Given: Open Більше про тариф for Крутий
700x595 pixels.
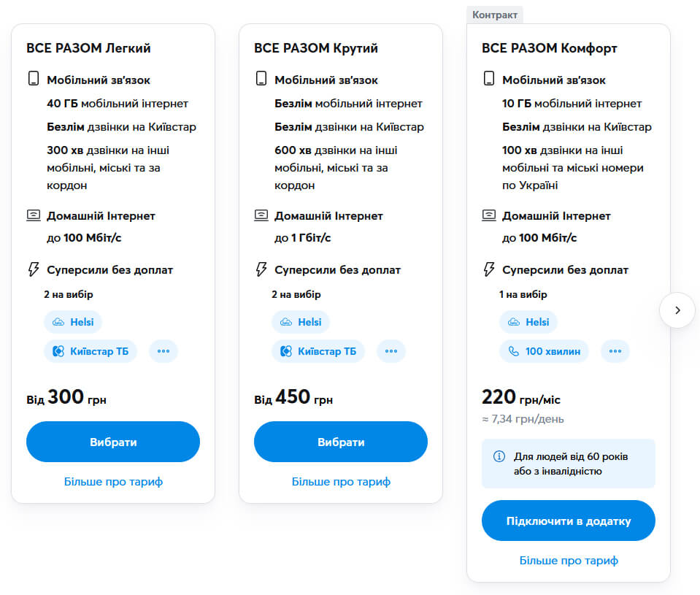Looking at the screenshot, I should [x=341, y=482].
